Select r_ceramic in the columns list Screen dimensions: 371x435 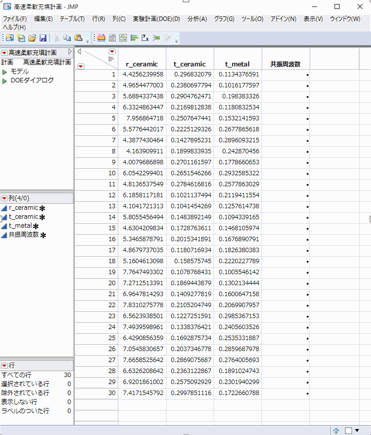point(23,208)
